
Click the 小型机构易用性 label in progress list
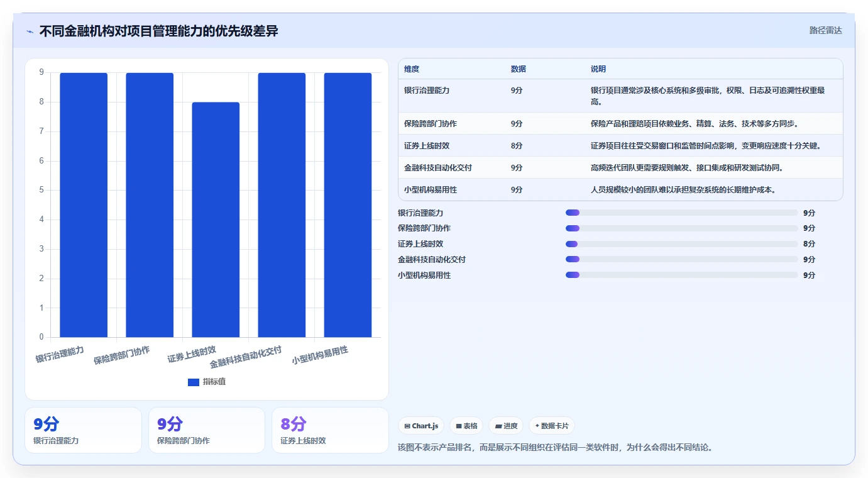(424, 275)
